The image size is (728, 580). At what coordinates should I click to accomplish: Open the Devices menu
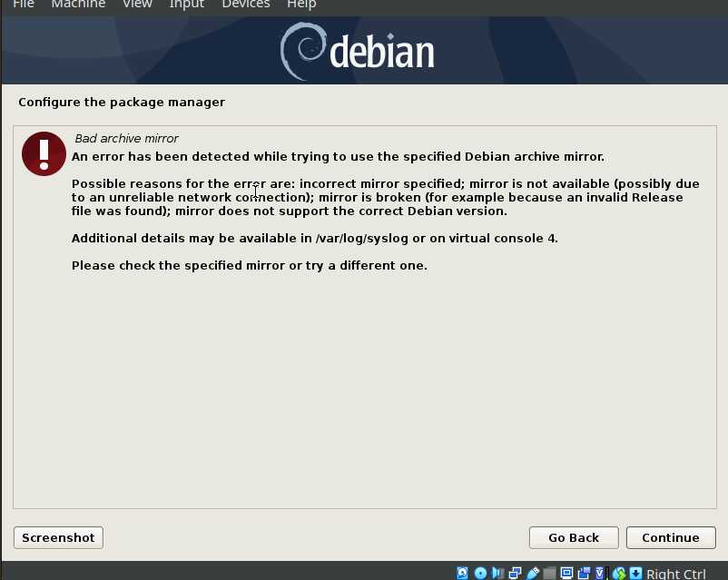tap(246, 5)
